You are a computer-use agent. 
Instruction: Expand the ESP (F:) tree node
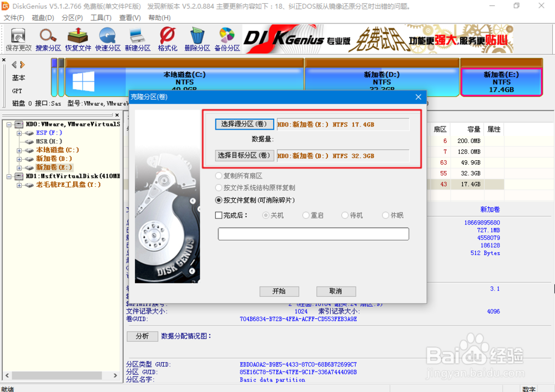click(19, 133)
